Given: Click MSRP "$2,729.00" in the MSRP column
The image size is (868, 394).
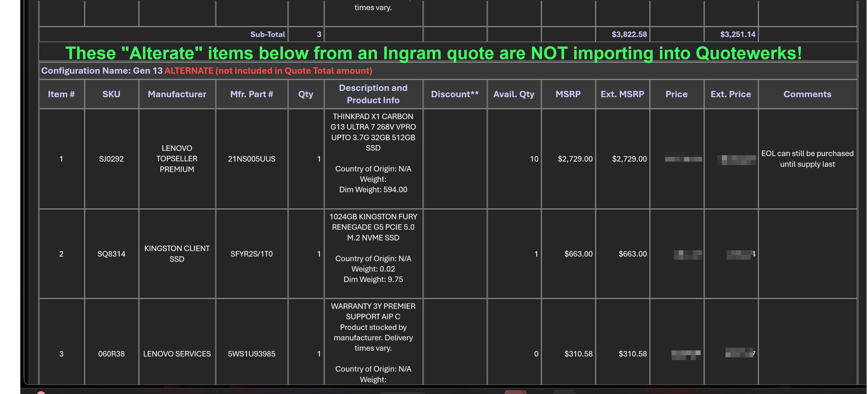Looking at the screenshot, I should tap(575, 159).
